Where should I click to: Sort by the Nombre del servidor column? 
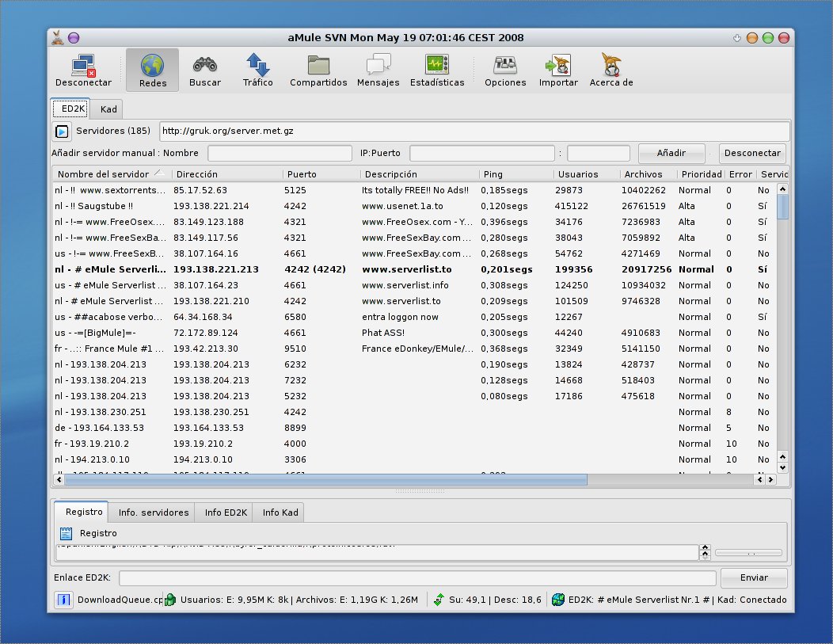click(111, 174)
